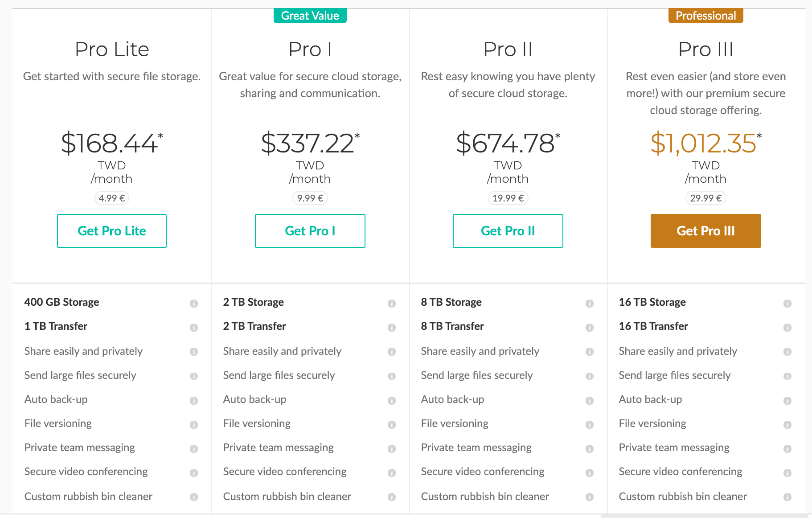Choose the Get Pro I plan button
Image resolution: width=812 pixels, height=518 pixels.
[x=310, y=231]
